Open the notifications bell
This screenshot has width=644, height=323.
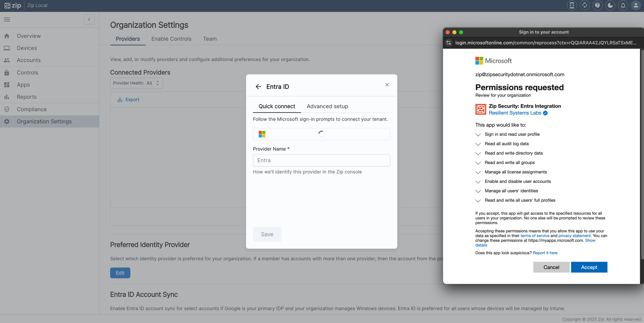click(x=623, y=5)
